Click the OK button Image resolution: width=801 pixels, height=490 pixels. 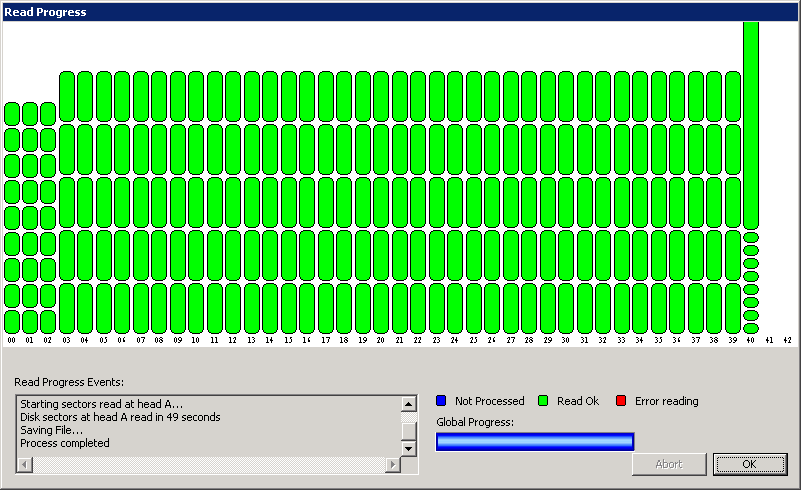750,464
